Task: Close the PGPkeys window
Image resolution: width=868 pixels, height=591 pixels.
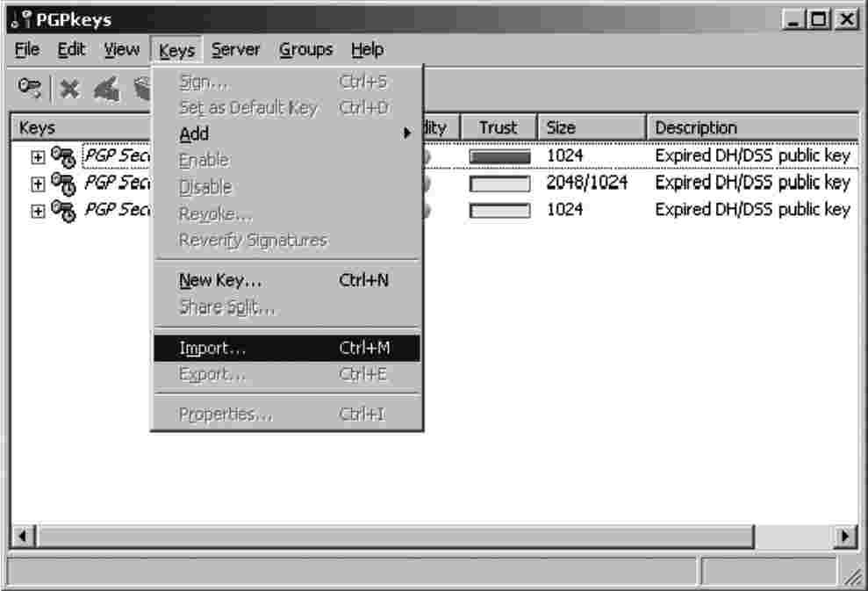Action: [847, 20]
